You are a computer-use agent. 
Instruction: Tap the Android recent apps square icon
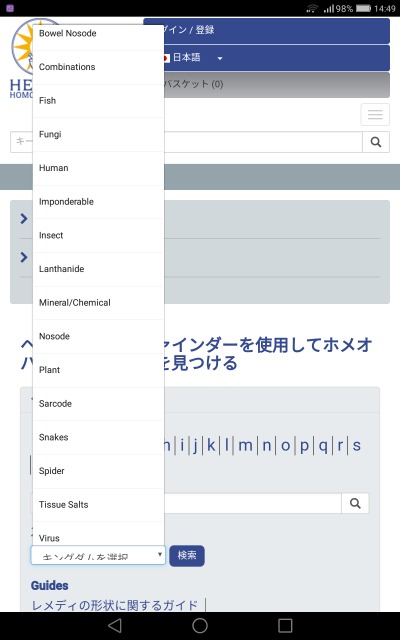pyautogui.click(x=285, y=625)
